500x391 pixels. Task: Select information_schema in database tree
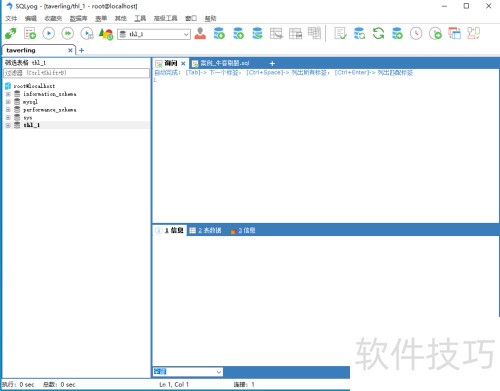point(49,94)
